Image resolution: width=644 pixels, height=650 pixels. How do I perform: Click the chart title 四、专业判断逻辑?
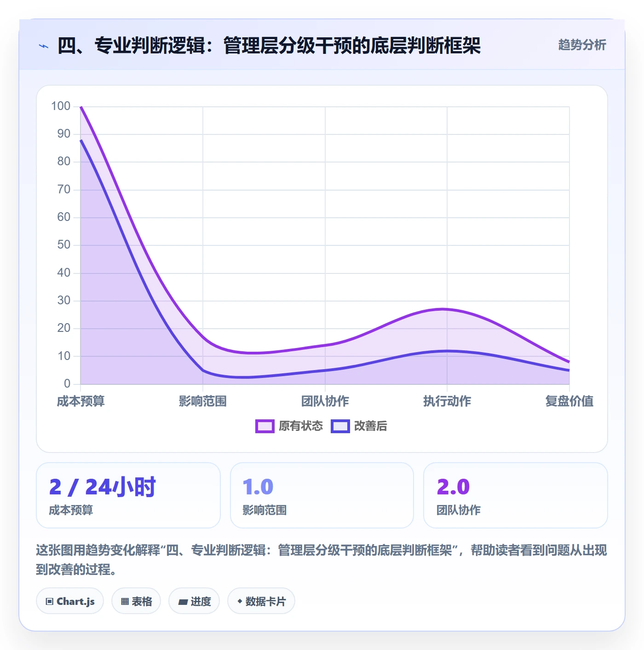[x=269, y=46]
